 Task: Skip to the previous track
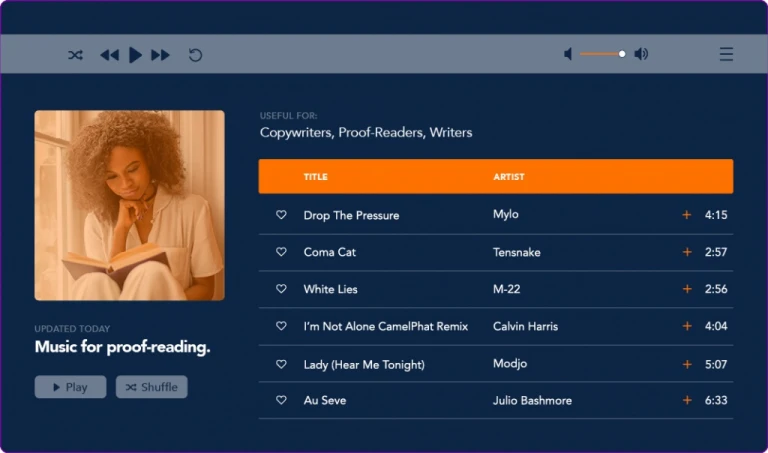tap(109, 55)
